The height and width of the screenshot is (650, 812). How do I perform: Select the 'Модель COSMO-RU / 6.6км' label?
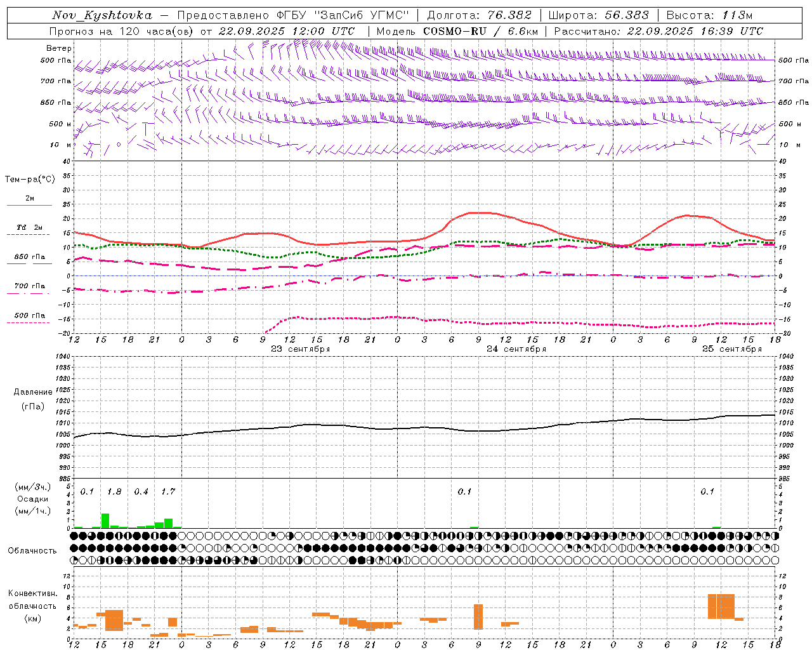(x=457, y=31)
